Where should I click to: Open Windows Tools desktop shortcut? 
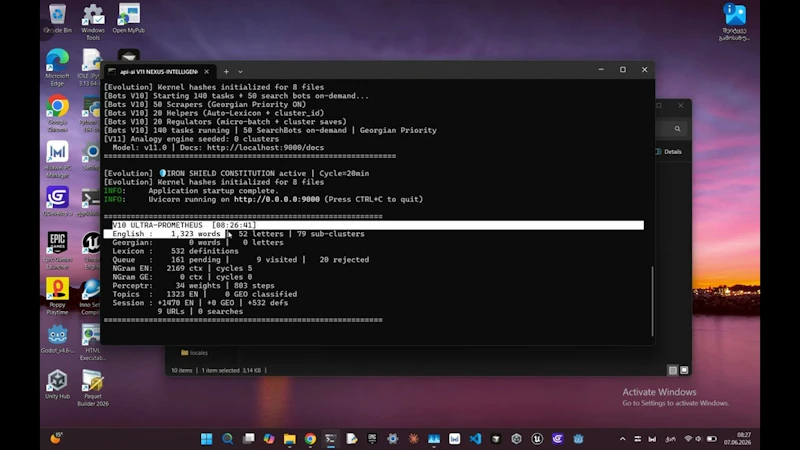point(93,22)
